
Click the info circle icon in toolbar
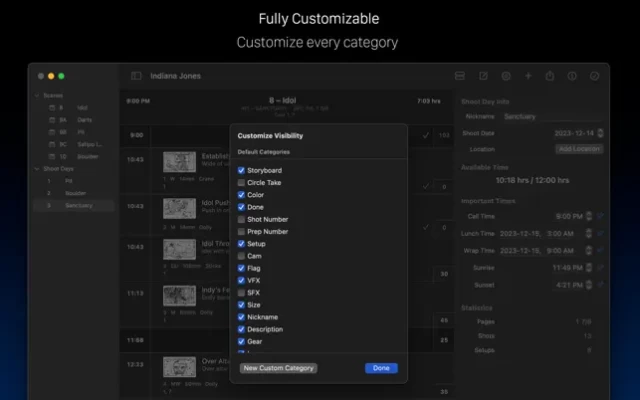coord(572,76)
